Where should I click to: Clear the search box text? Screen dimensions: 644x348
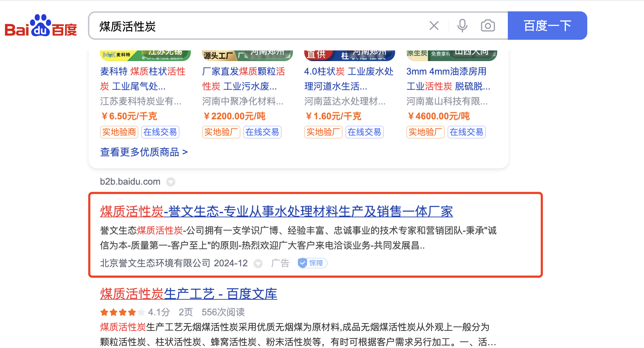tap(434, 26)
